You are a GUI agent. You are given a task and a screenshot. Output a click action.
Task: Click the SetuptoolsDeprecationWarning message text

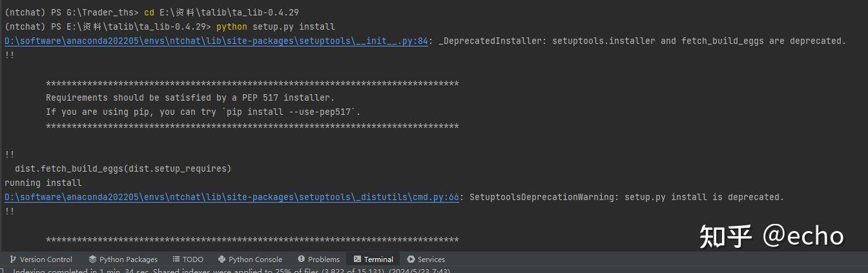(626, 197)
